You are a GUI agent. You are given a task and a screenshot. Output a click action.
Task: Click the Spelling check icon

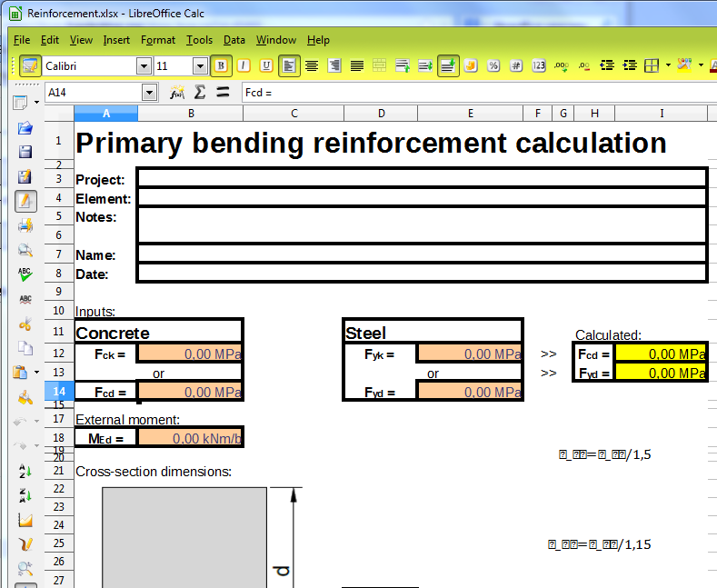pyautogui.click(x=25, y=274)
